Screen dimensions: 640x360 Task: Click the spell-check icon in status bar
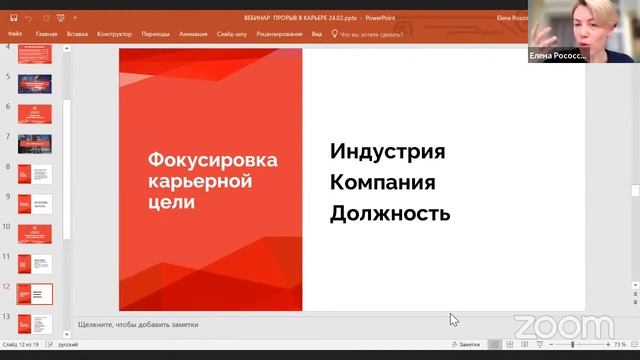click(x=49, y=345)
